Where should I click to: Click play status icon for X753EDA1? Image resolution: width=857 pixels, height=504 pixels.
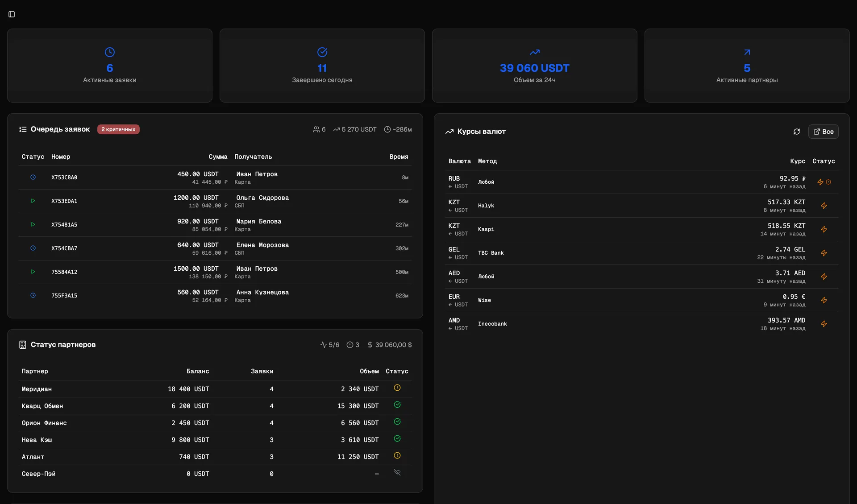[x=33, y=201]
